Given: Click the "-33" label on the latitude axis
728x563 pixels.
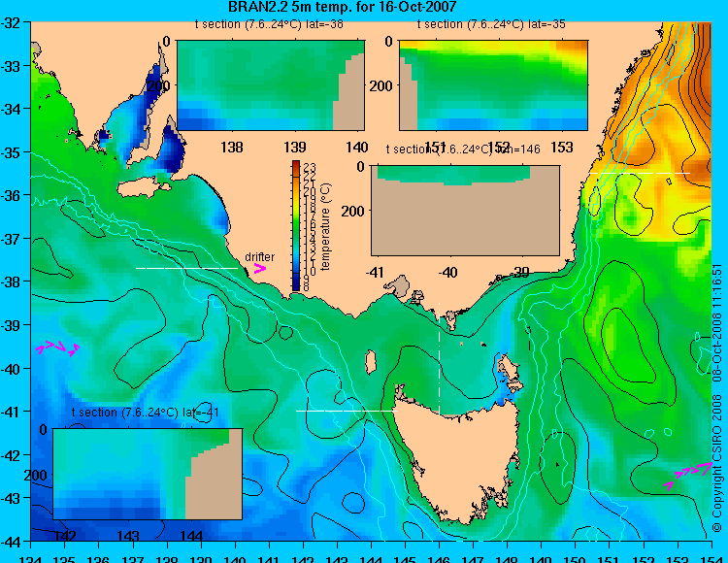Looking at the screenshot, I should (x=11, y=66).
